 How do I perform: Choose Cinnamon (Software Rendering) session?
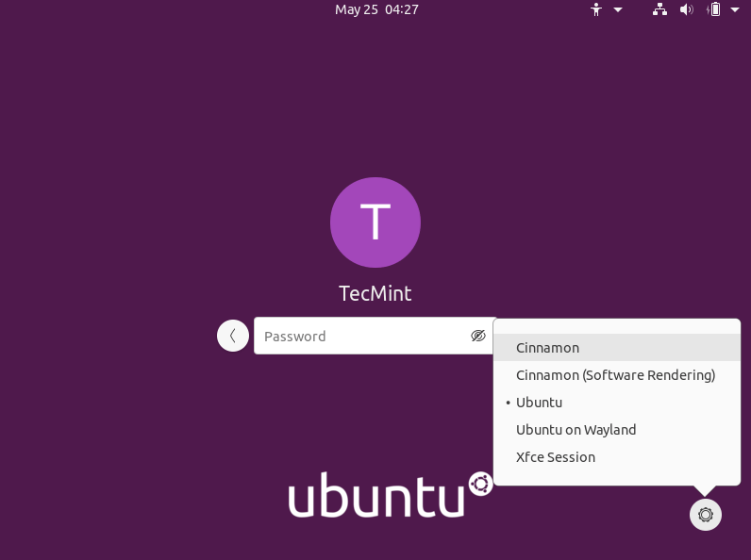tap(617, 375)
